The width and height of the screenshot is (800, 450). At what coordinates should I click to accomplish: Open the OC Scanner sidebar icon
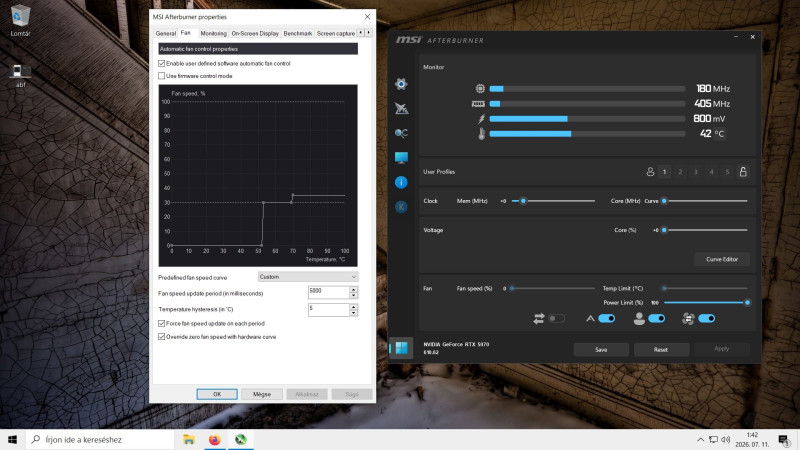pos(401,133)
